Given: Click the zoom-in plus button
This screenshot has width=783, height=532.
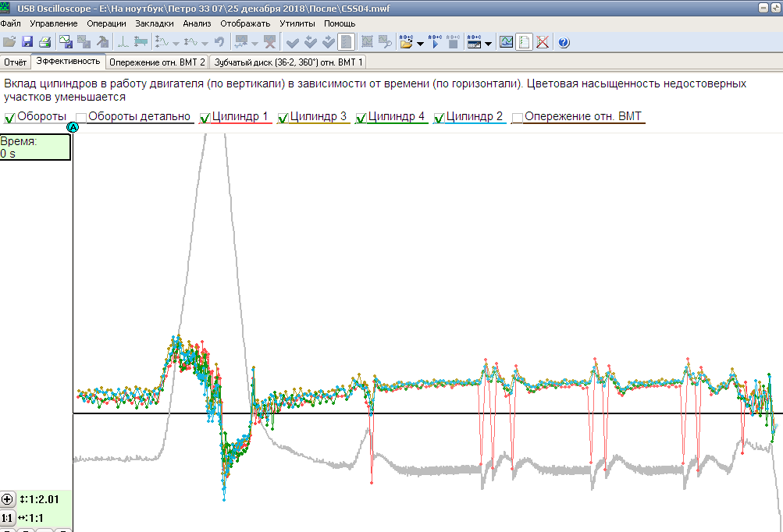Looking at the screenshot, I should coord(7,499).
